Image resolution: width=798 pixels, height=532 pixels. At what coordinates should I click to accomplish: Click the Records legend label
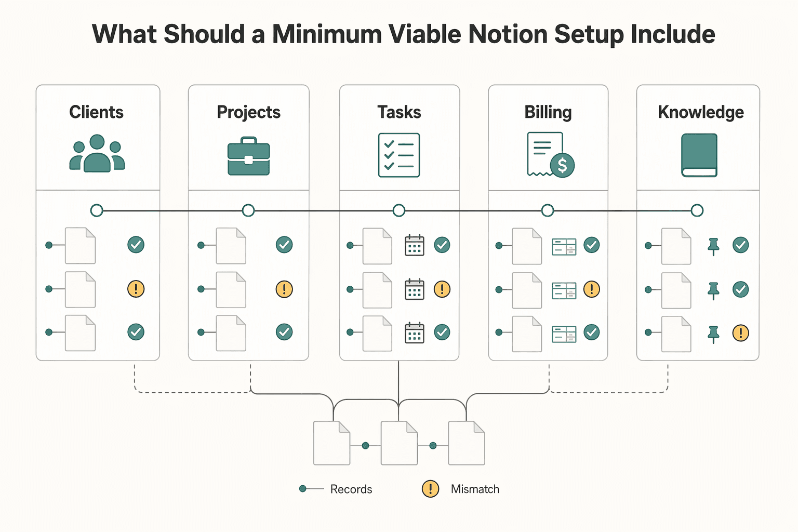click(351, 489)
